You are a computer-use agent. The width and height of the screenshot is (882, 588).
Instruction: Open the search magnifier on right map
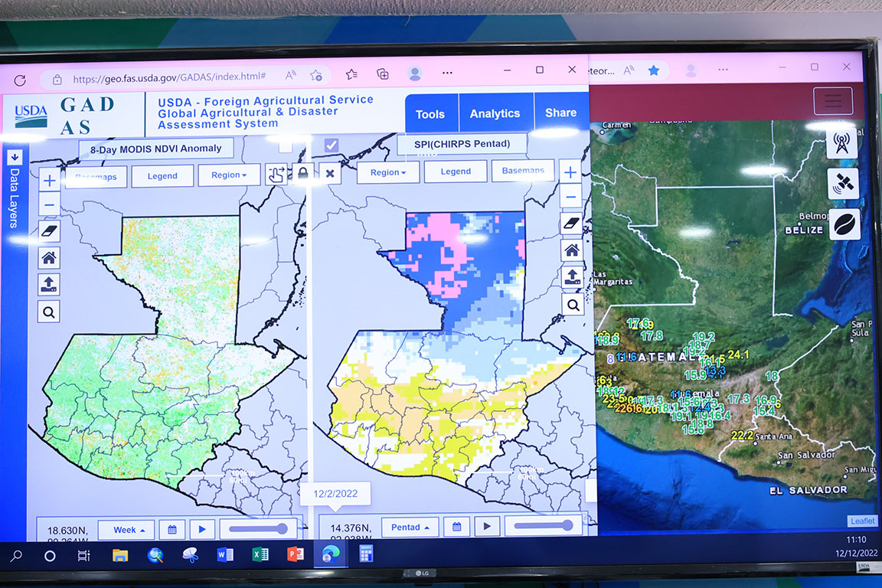coord(571,305)
